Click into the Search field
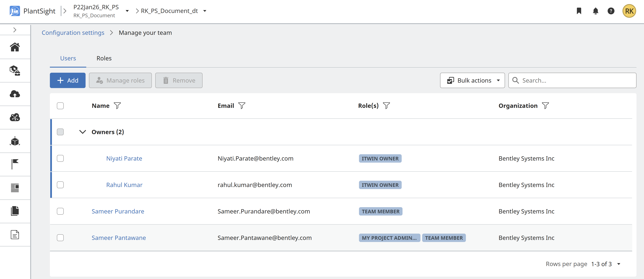 click(575, 80)
